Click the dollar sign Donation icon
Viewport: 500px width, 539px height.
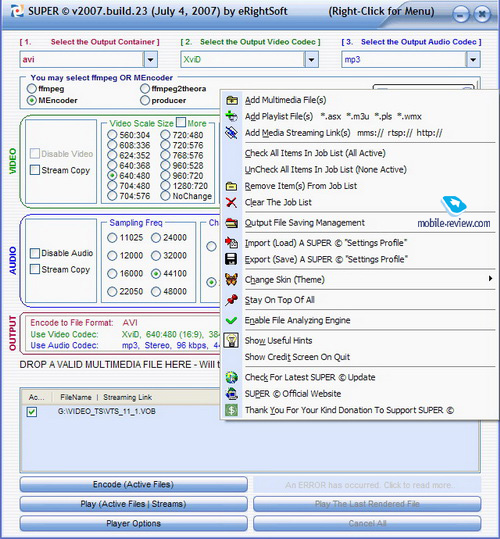pos(232,410)
